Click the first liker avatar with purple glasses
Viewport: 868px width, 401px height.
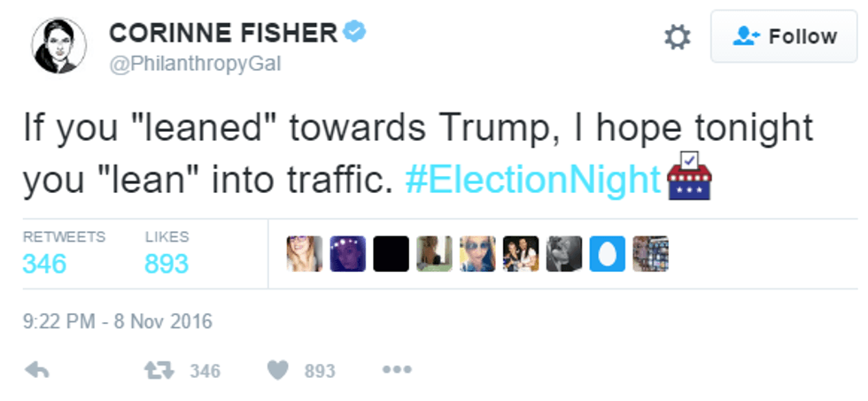coord(304,254)
